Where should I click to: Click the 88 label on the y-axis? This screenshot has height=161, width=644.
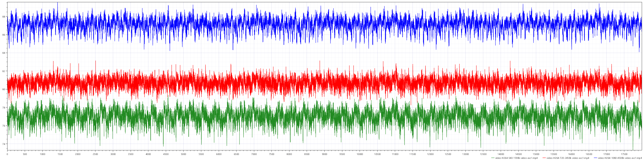point(4,17)
